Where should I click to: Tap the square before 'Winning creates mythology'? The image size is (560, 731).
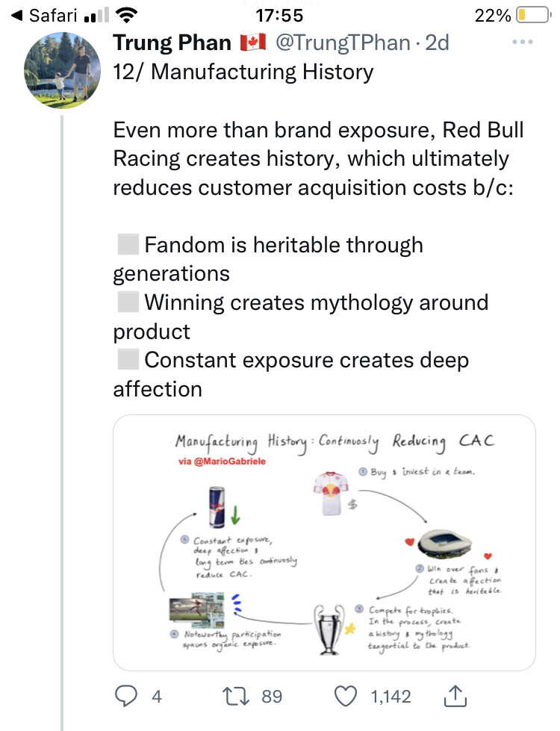[x=128, y=302]
